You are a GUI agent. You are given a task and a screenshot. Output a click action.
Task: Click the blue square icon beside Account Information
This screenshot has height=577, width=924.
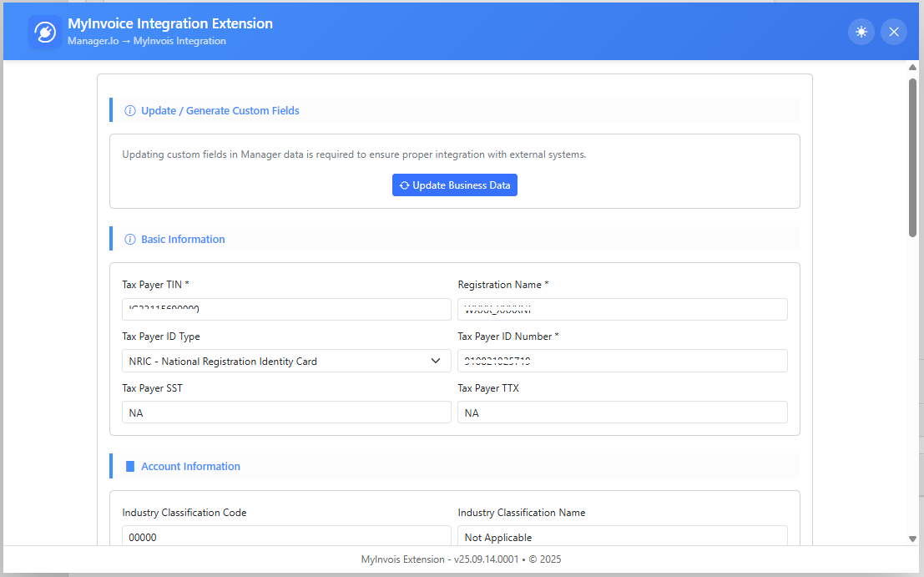pos(130,466)
